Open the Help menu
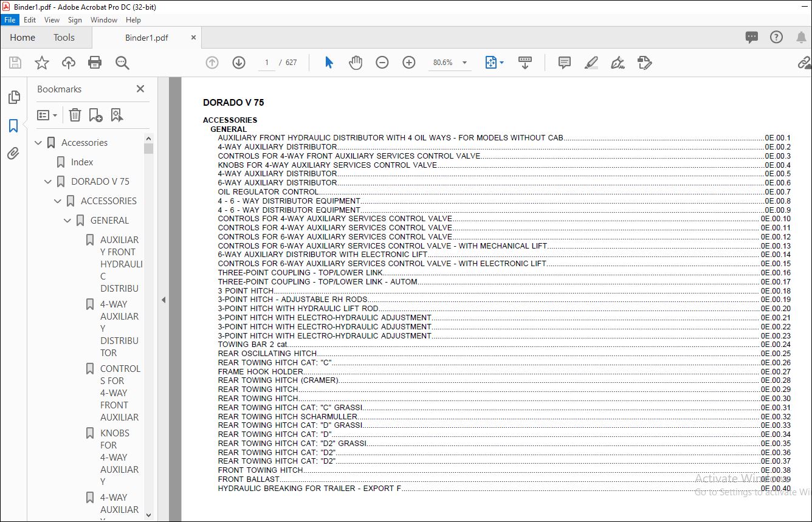 133,20
